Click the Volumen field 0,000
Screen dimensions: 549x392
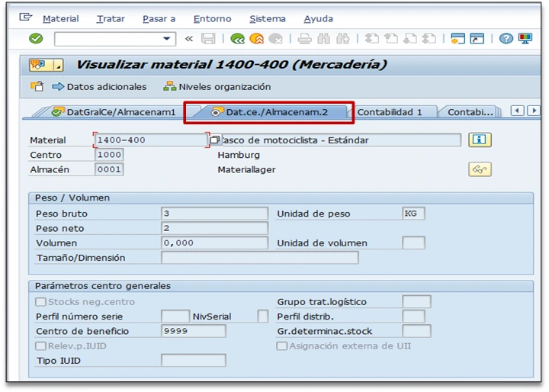tap(214, 243)
